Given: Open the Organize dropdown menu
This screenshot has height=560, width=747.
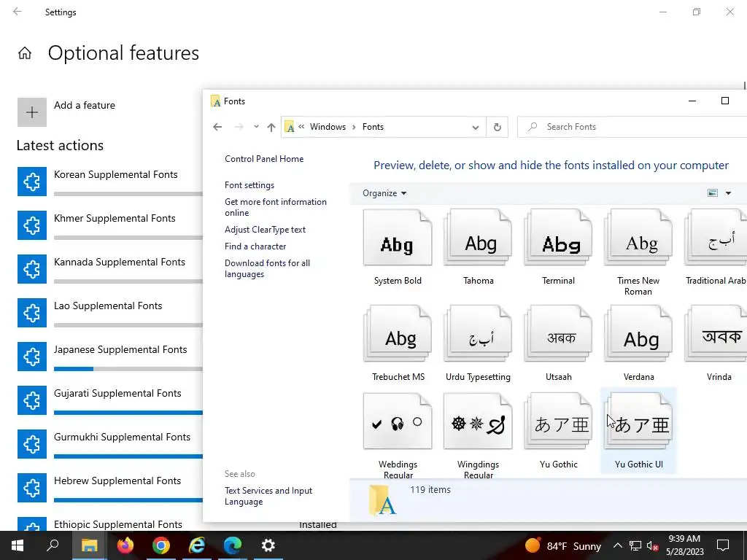Looking at the screenshot, I should pyautogui.click(x=384, y=192).
